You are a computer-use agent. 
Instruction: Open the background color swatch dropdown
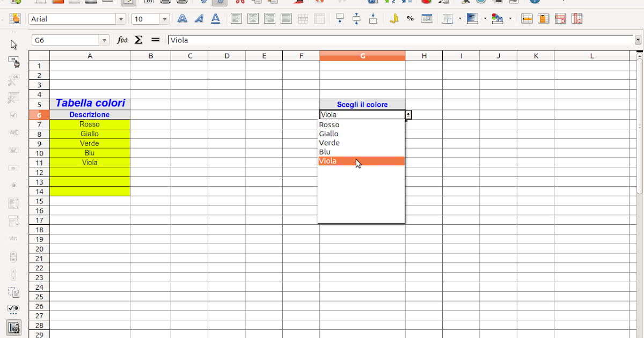[x=510, y=19]
